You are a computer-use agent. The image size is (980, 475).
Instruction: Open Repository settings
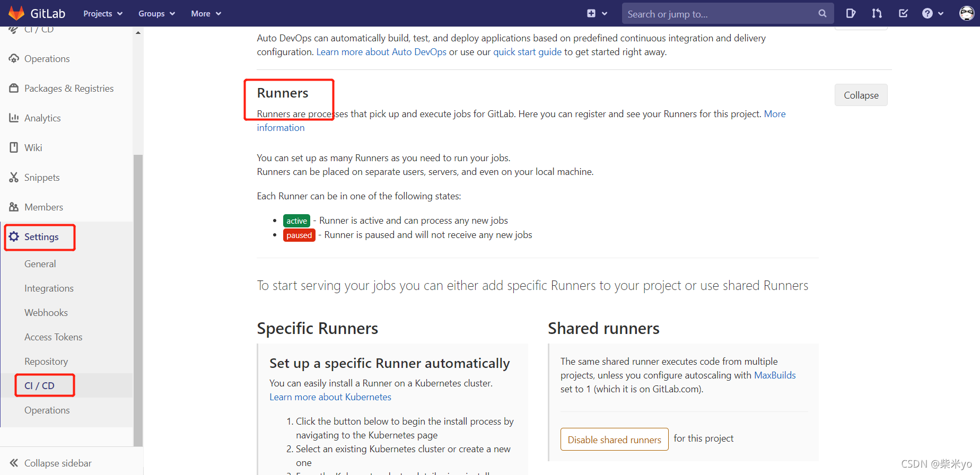(x=46, y=362)
